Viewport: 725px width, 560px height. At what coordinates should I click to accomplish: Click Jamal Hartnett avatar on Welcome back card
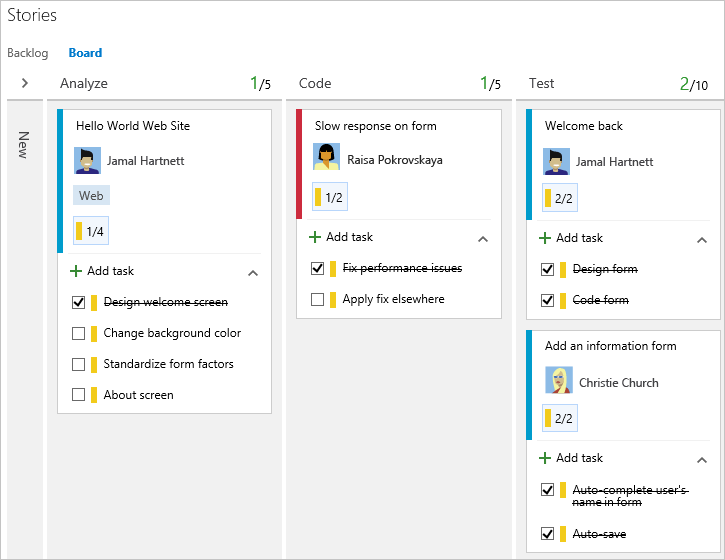(556, 161)
